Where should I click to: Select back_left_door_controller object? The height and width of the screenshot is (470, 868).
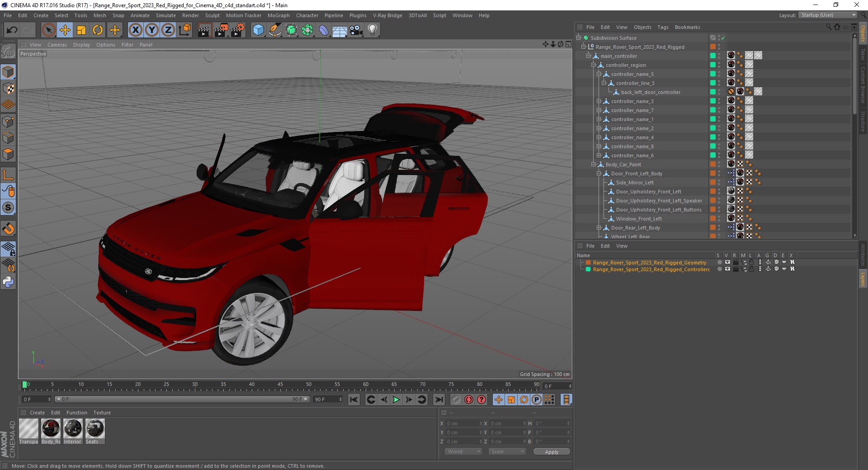[650, 92]
